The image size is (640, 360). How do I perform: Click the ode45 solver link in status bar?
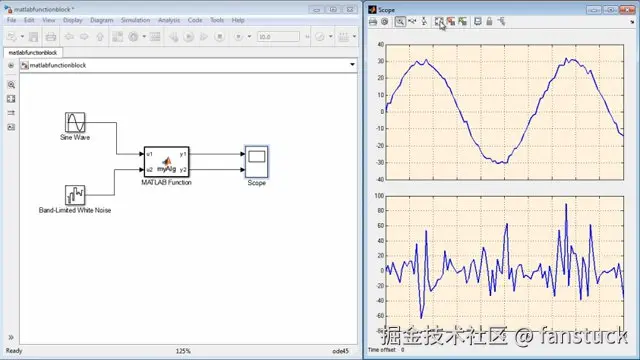pos(340,351)
